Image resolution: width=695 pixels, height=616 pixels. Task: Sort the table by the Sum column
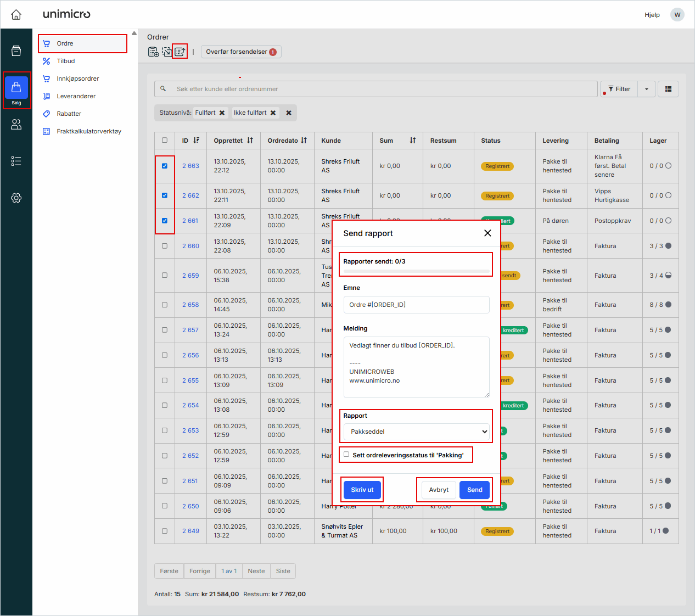(412, 141)
